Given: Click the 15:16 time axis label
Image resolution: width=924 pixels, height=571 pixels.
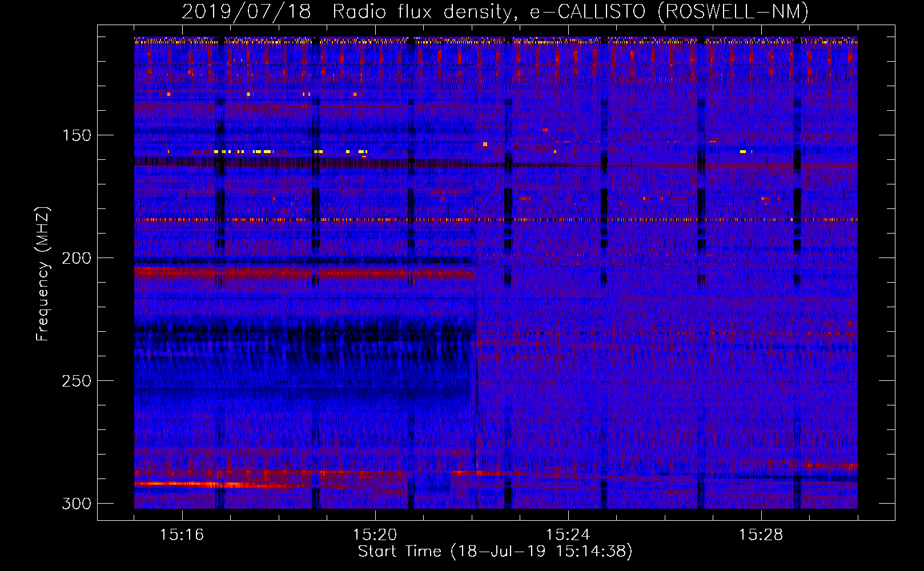Looking at the screenshot, I should (x=182, y=534).
